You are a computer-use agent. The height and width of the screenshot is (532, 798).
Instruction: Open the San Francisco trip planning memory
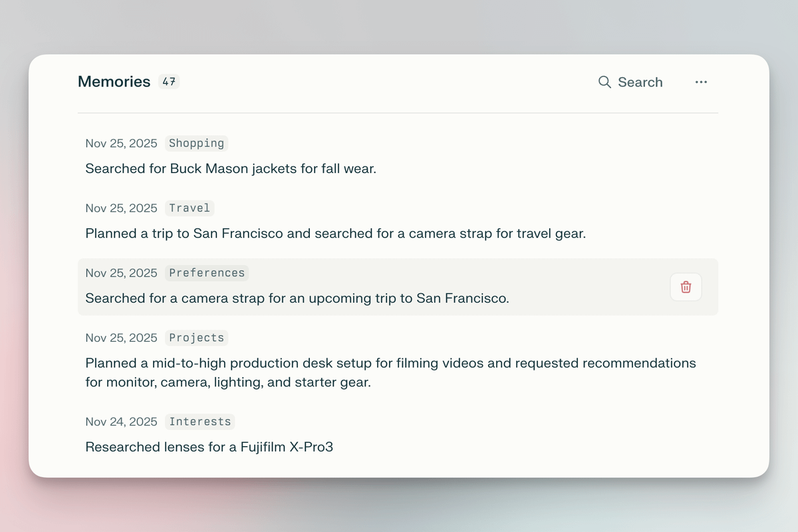[x=335, y=234]
